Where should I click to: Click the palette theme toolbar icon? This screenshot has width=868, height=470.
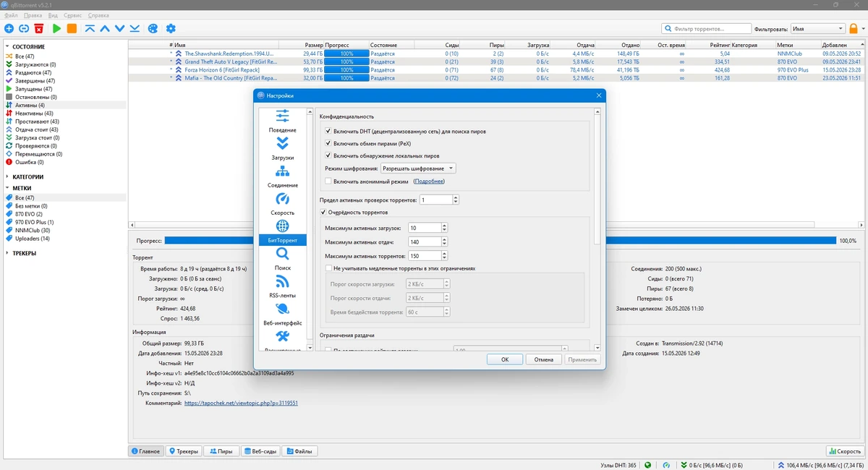tap(153, 29)
